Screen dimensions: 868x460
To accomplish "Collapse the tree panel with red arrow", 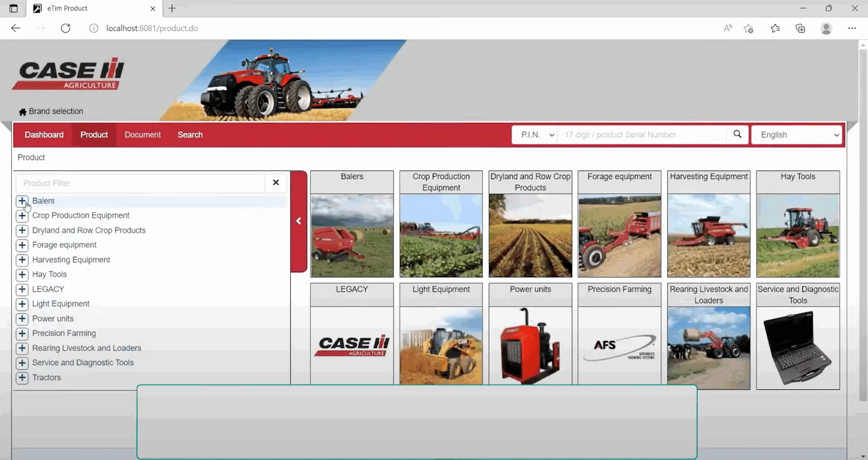I will click(299, 221).
